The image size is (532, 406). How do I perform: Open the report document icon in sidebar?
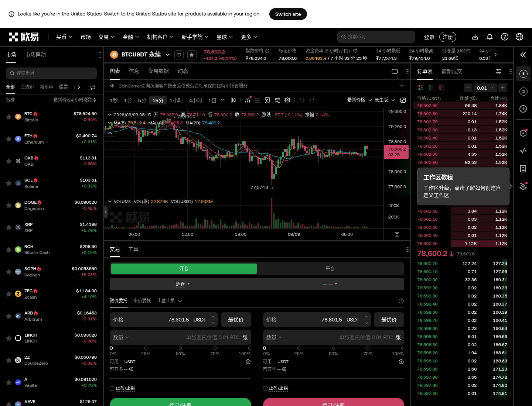pyautogui.click(x=523, y=169)
